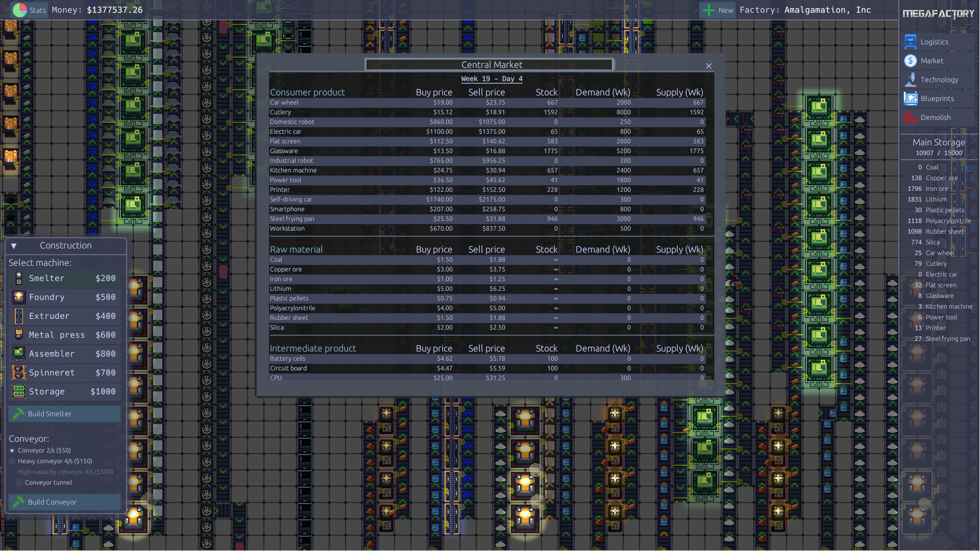Choose Metal press in machine list
The image size is (980, 551).
[65, 335]
